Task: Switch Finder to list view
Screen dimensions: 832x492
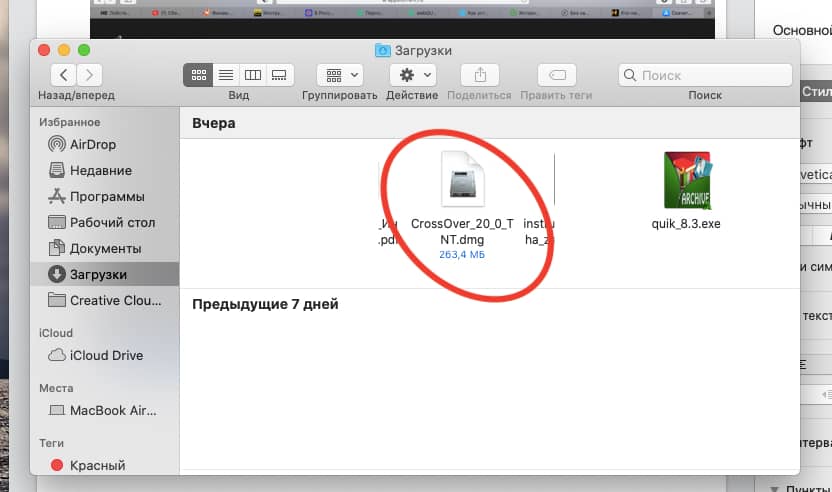Action: click(x=226, y=75)
